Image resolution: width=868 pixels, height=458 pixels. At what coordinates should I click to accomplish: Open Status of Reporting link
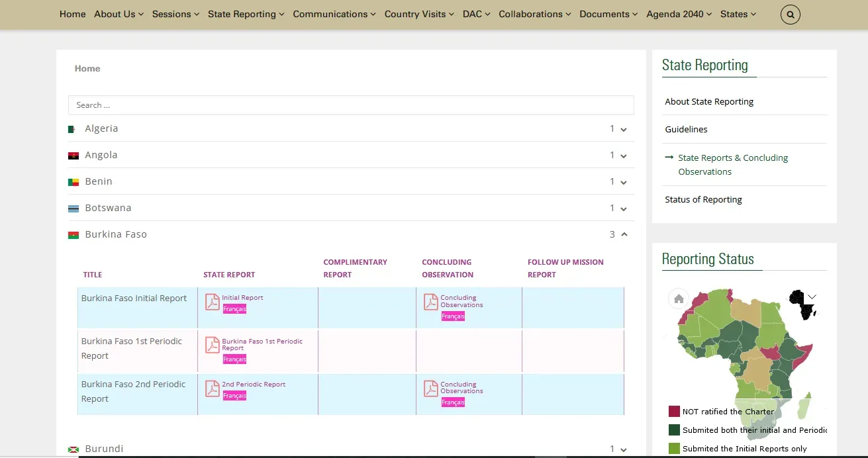click(x=703, y=199)
